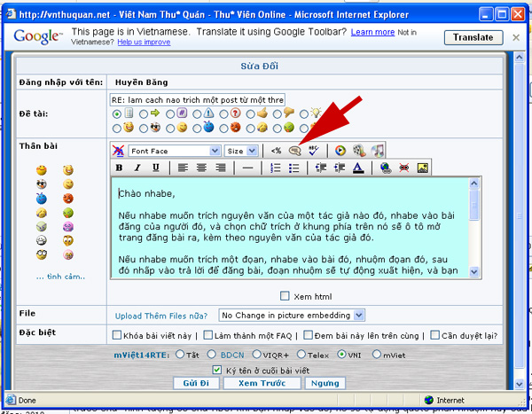Remove link with the crossed-link icon

pos(403,168)
